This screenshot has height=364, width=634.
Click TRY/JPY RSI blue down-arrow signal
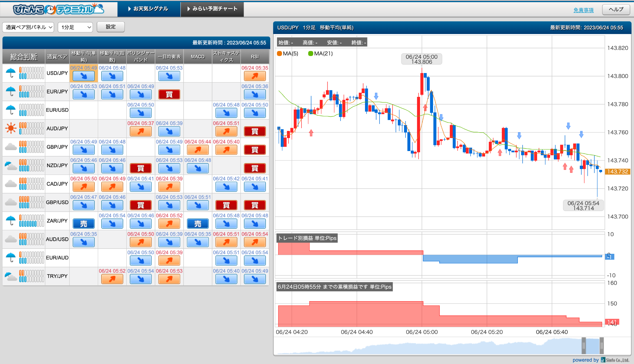coord(255,279)
